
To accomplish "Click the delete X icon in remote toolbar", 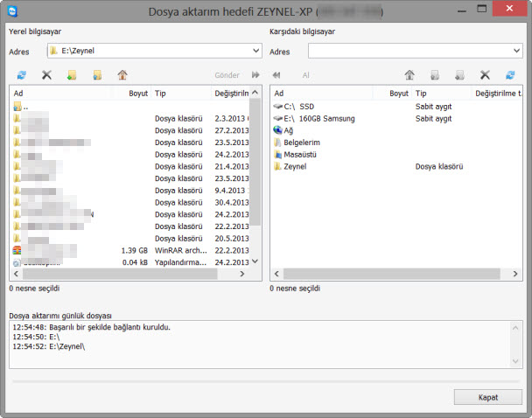I will click(486, 75).
